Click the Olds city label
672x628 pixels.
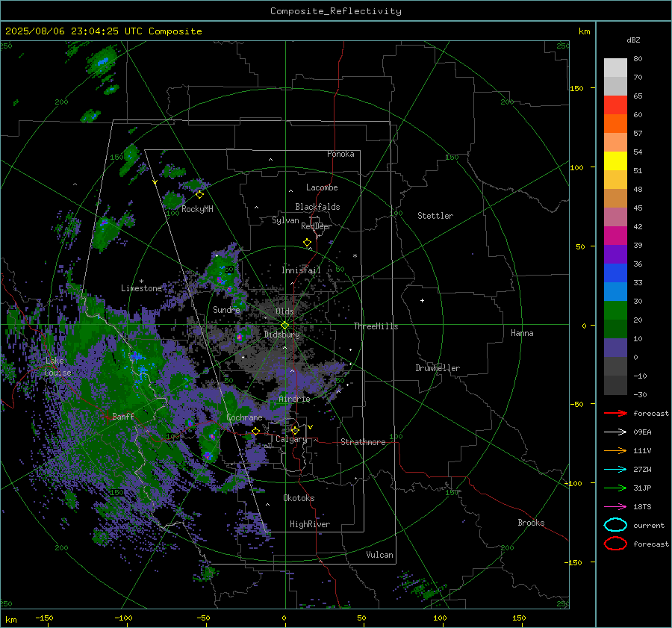(284, 311)
